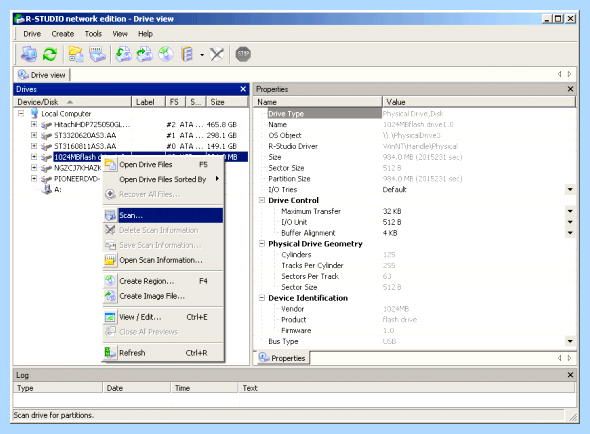Image resolution: width=590 pixels, height=434 pixels.
Task: Click the Connect to Remote computer toolbar icon
Action: coord(29,54)
